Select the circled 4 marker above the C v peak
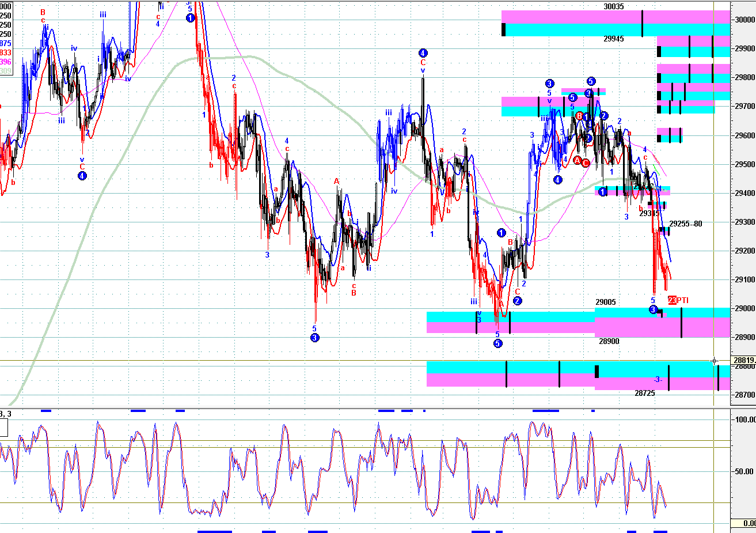756x533 pixels. coord(423,52)
